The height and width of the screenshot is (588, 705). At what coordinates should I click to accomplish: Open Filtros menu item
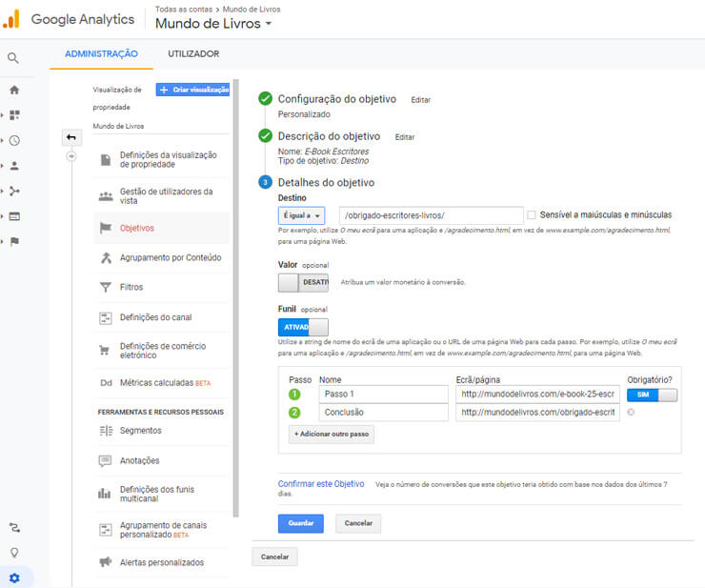pos(161,287)
